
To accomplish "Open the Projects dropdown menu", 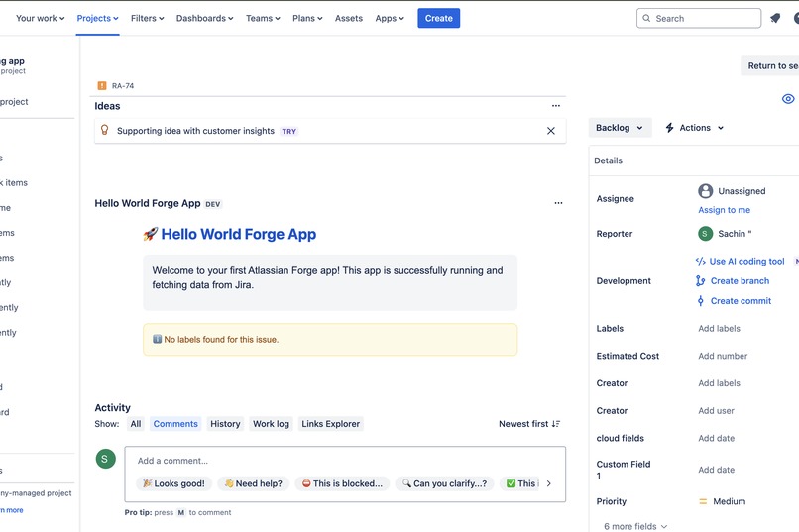I will [97, 18].
